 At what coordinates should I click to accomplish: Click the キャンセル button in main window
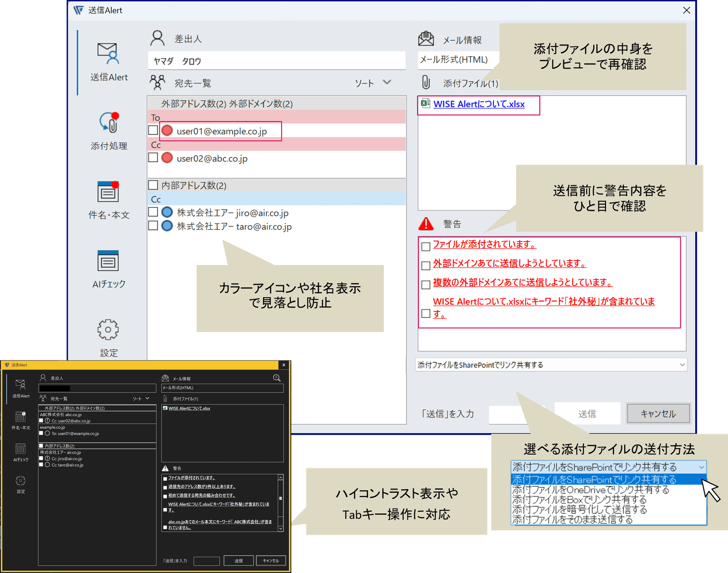click(x=658, y=413)
